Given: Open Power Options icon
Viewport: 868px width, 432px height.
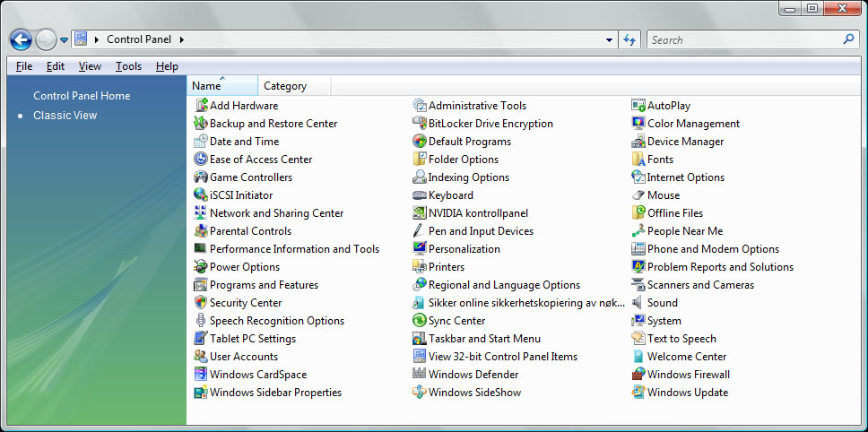Looking at the screenshot, I should tap(200, 266).
